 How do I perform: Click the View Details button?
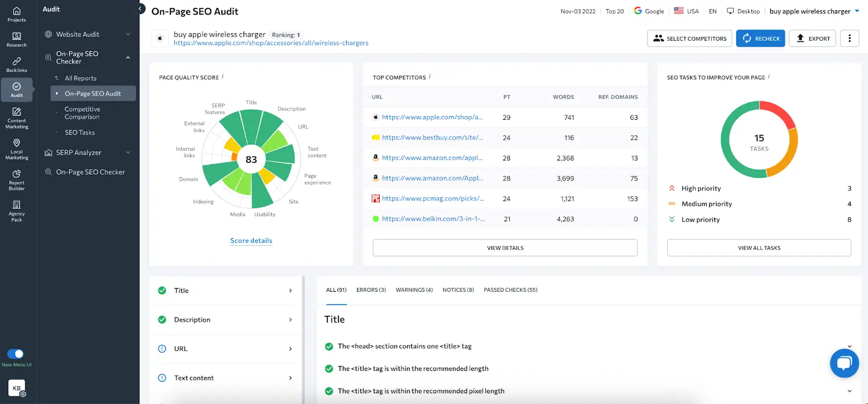coord(505,248)
